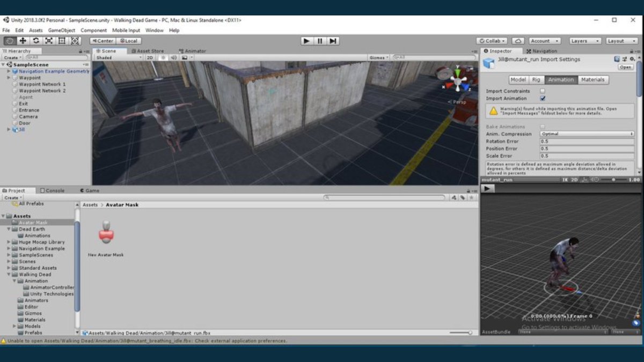Open the Window menu

(155, 31)
